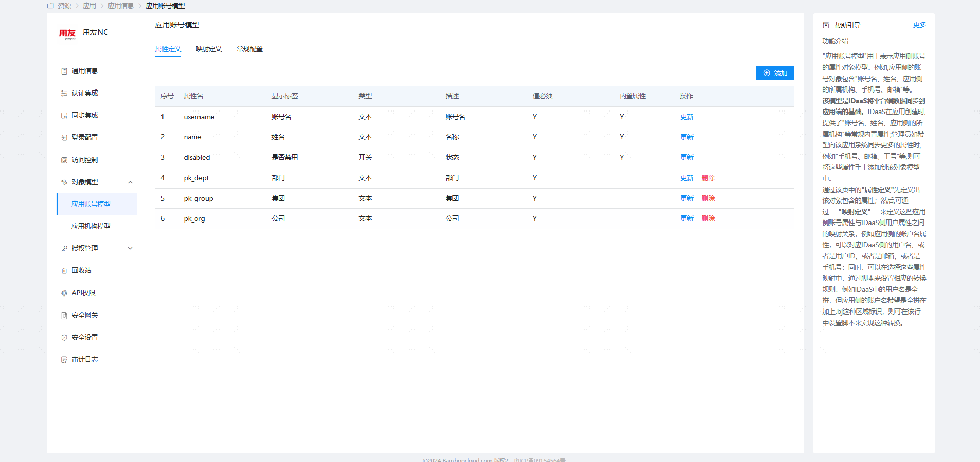
Task: Delete the pk_org attribute
Action: click(708, 219)
